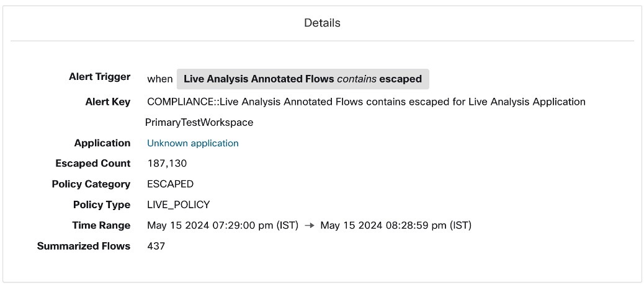Click the Summarized Flows value 437
644x285 pixels.
click(156, 246)
